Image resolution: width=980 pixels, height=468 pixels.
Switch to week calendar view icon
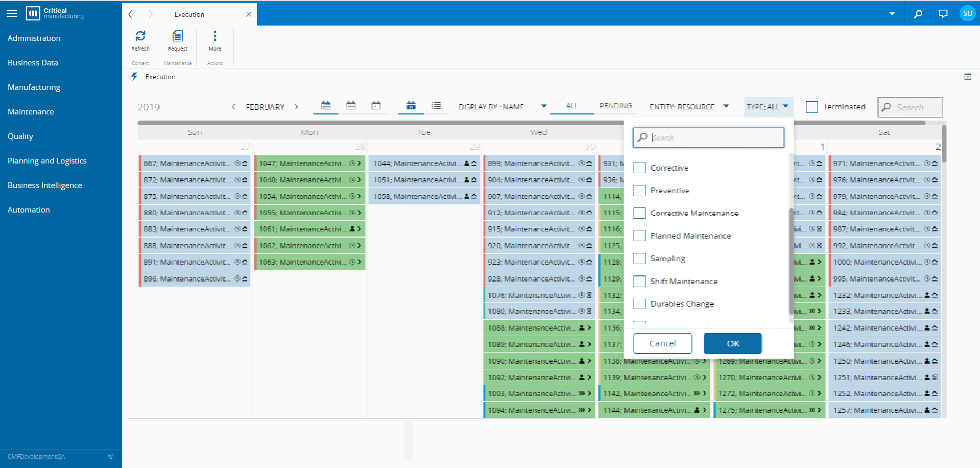click(351, 106)
